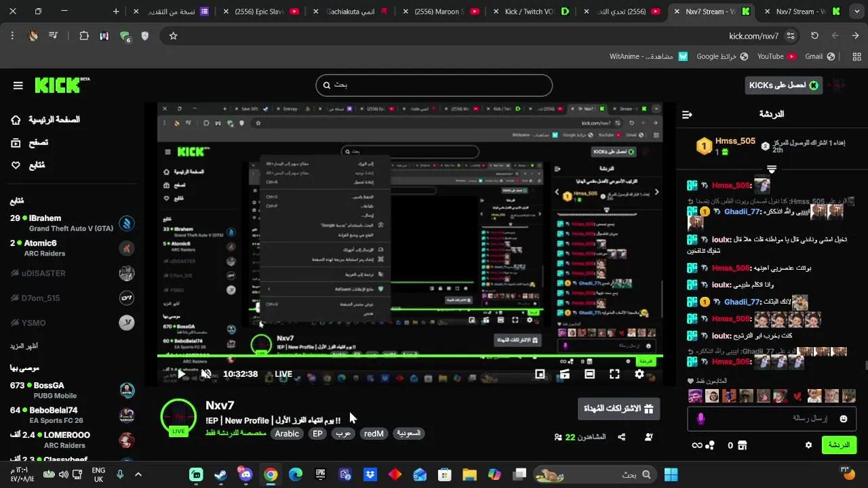868x488 pixels.
Task: Open YouTube bookmark
Action: click(x=776, y=56)
